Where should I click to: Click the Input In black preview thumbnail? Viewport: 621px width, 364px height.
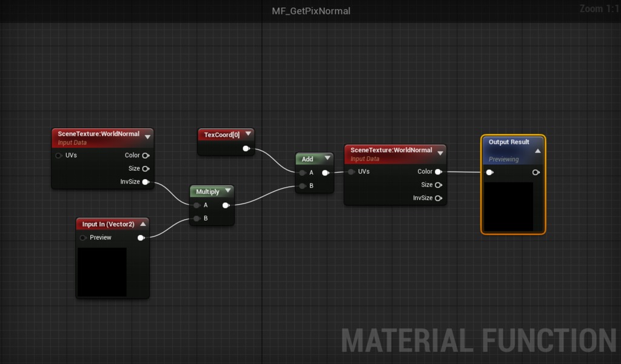point(102,272)
